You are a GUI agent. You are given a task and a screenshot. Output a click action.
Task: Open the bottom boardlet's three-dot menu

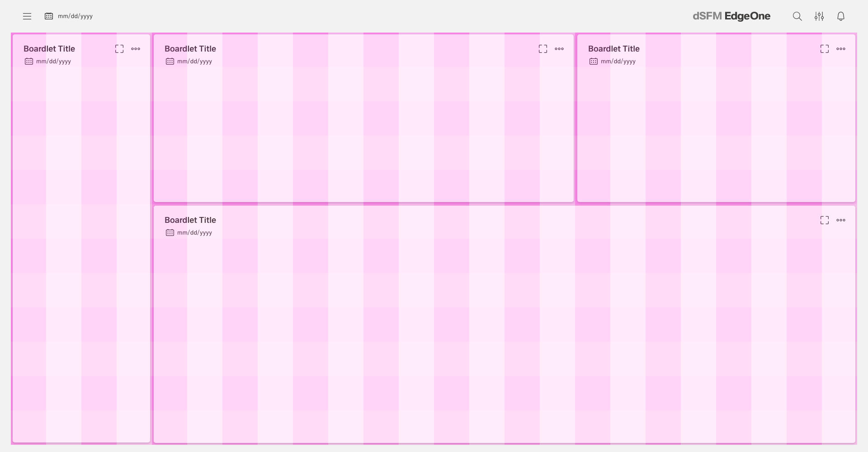[841, 220]
